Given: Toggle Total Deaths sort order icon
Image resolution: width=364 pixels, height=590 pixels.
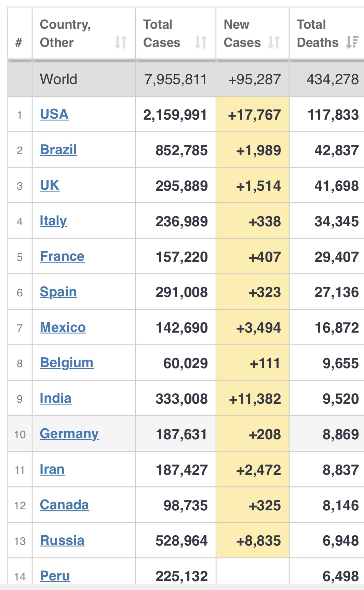Looking at the screenshot, I should (352, 42).
